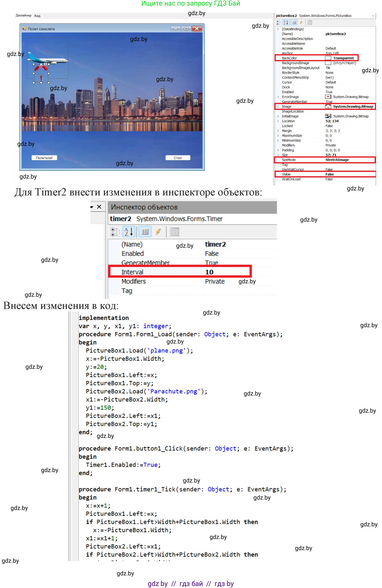Click Properties list icon in pictureBox2 panel

pos(294,22)
